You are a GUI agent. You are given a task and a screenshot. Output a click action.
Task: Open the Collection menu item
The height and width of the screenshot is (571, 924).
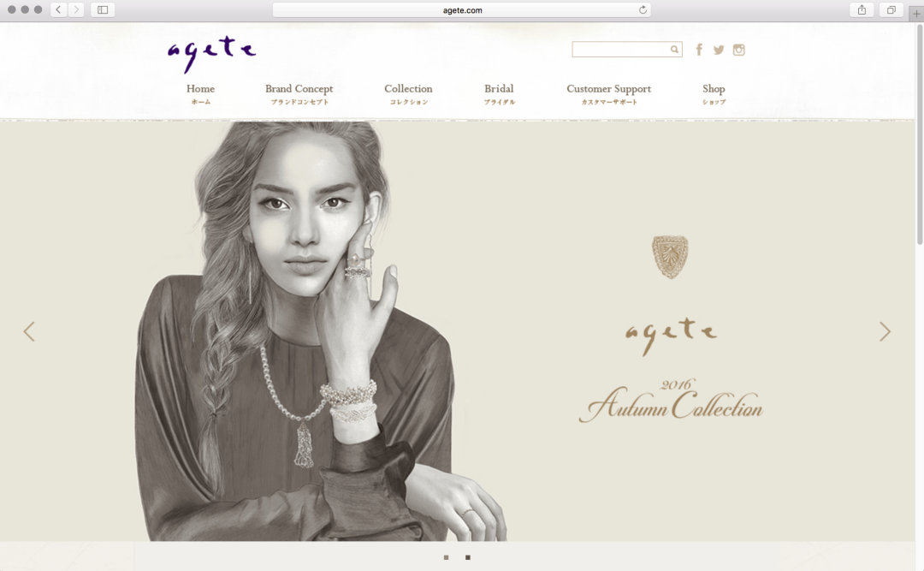click(x=408, y=94)
